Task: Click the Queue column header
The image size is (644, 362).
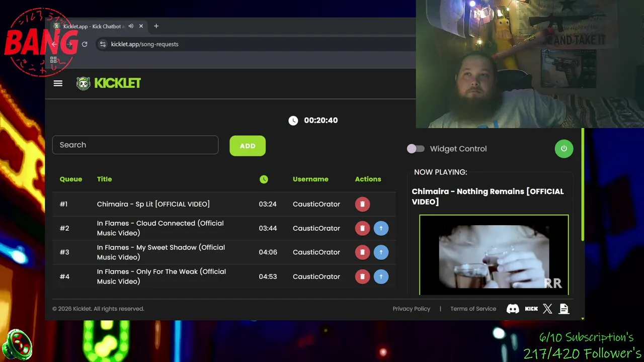Action: click(71, 179)
